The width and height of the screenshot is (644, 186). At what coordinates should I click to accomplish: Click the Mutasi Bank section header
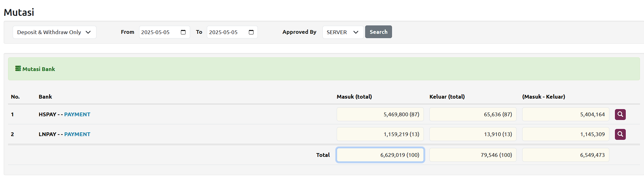tap(39, 69)
